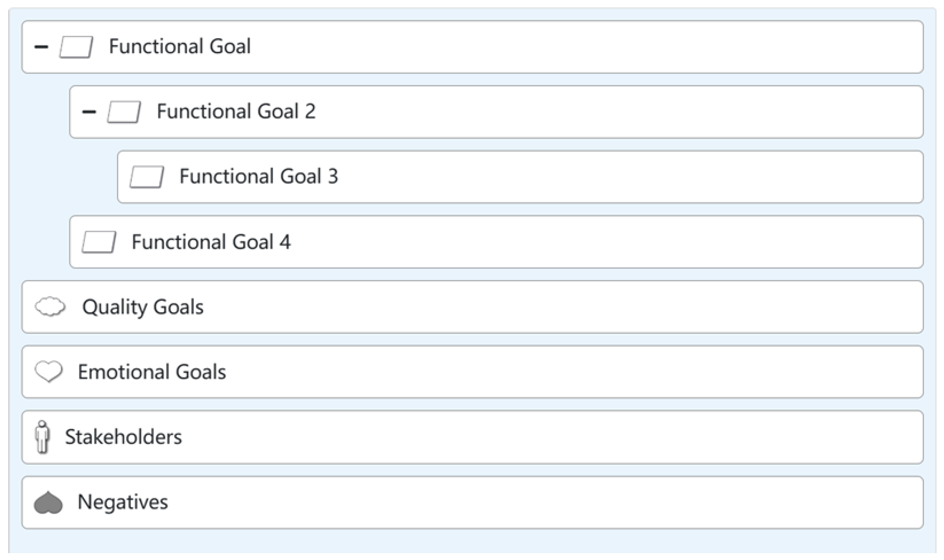Select the Functional Goal 3 label
944x560 pixels.
(x=258, y=176)
